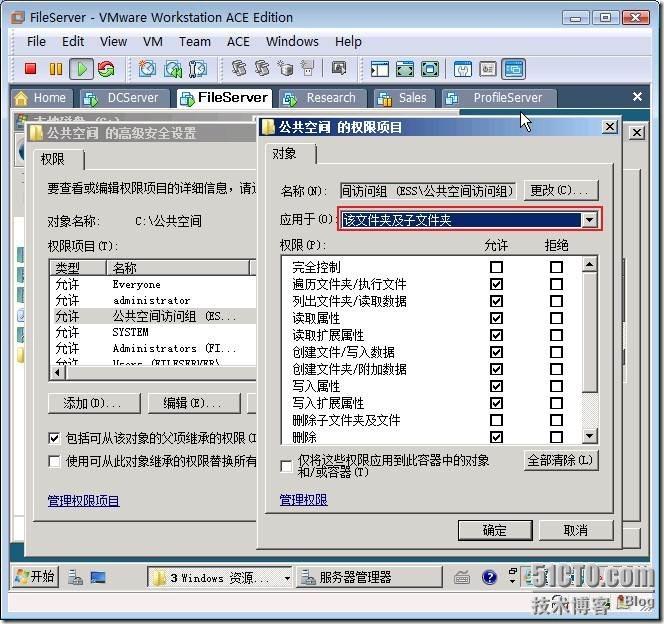Viewport: 664px width, 624px height.
Task: Click the Summary view toolbar icon
Action: click(462, 69)
